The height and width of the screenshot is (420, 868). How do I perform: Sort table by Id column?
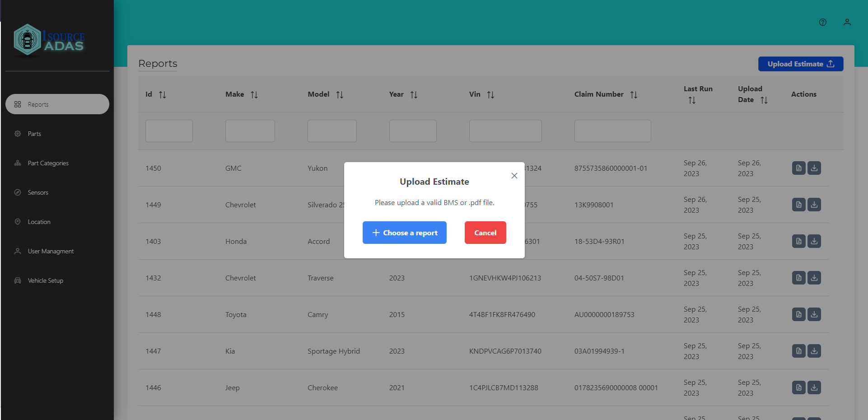click(x=163, y=94)
